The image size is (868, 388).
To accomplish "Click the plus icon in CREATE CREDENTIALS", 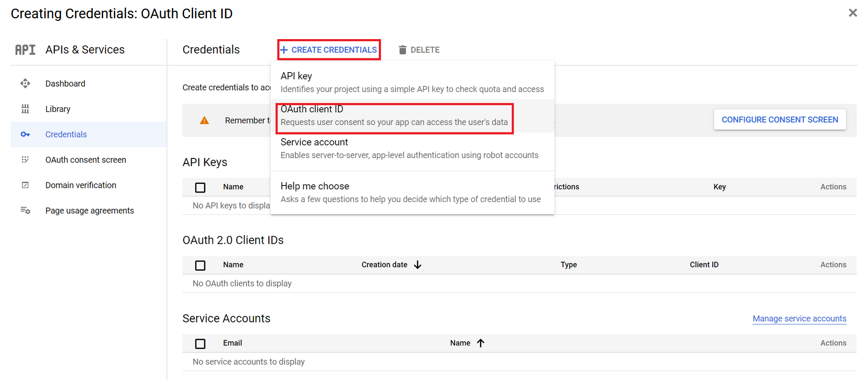I will (284, 50).
